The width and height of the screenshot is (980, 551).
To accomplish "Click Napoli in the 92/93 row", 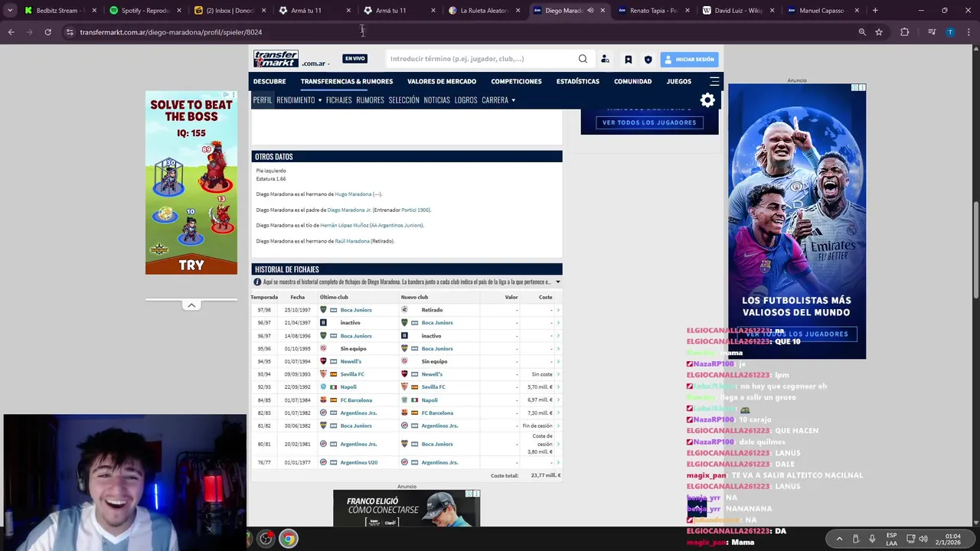I will 348,387.
